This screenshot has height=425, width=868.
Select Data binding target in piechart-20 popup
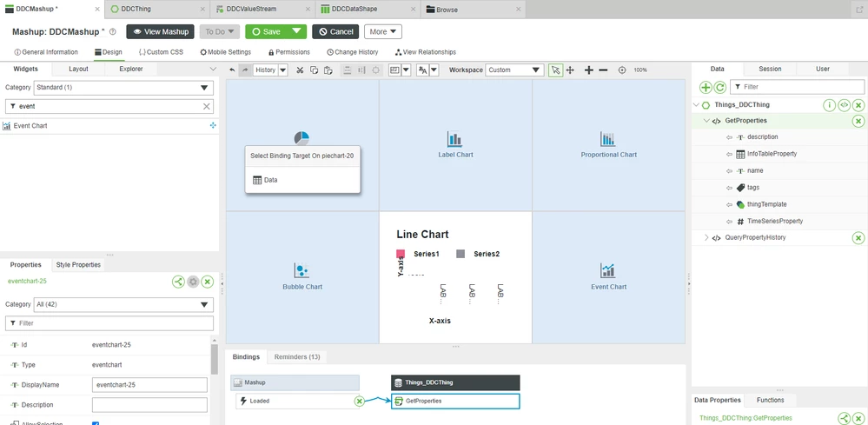[x=303, y=180]
